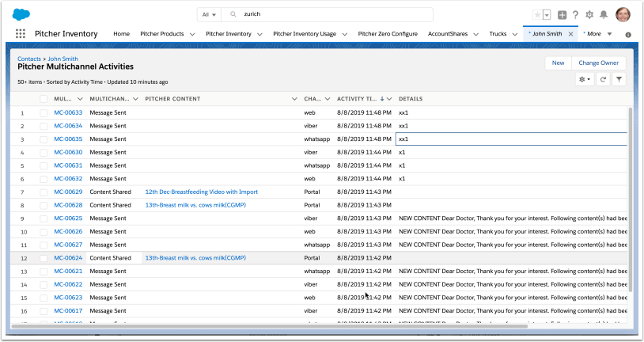Refresh the activities list
644x342 pixels.
(603, 79)
